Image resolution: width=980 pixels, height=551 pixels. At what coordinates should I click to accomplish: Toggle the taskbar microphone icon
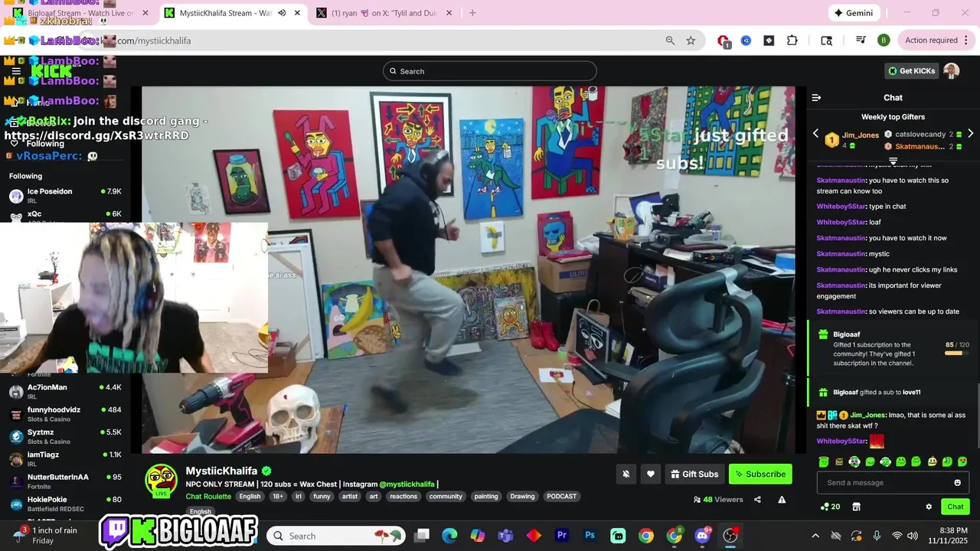877,536
